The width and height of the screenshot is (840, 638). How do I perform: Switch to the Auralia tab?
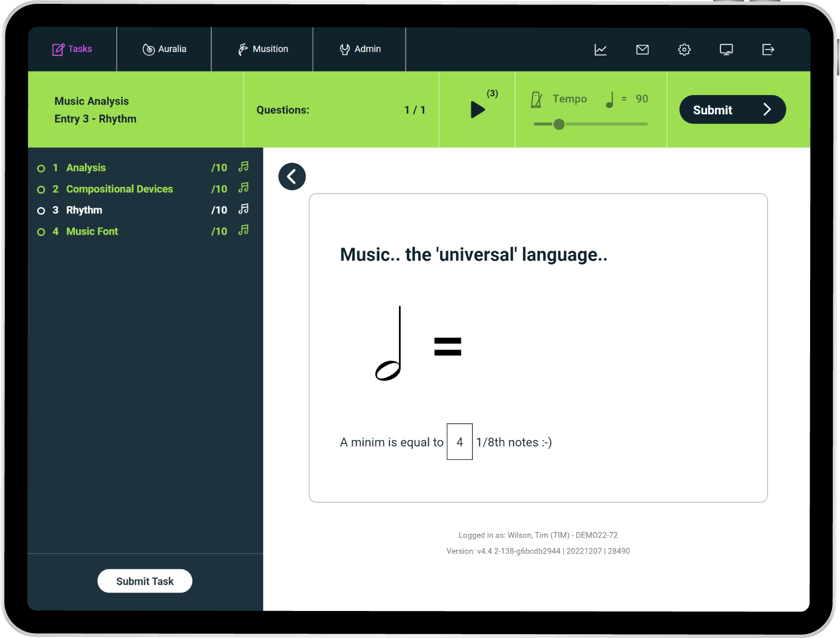pos(165,49)
